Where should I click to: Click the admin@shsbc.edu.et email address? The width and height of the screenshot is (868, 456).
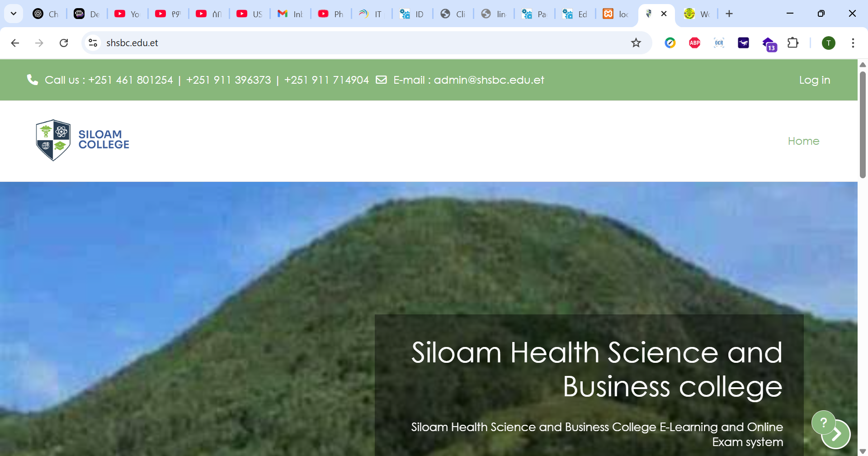tap(489, 80)
